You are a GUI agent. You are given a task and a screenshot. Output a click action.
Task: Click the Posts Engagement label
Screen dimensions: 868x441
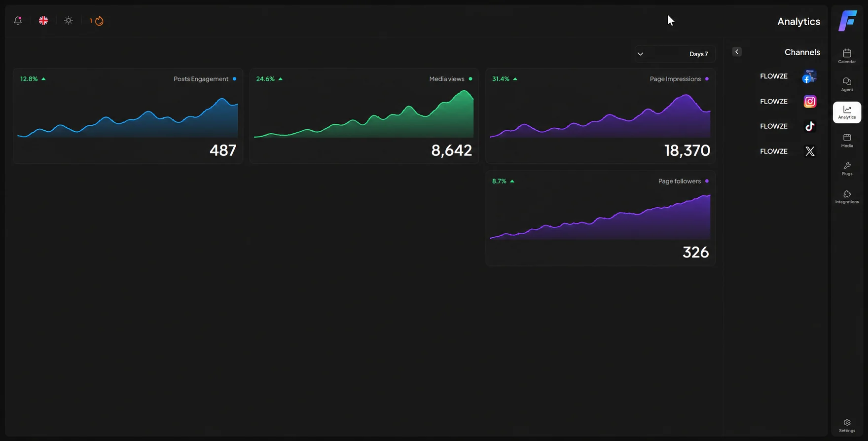coord(201,79)
